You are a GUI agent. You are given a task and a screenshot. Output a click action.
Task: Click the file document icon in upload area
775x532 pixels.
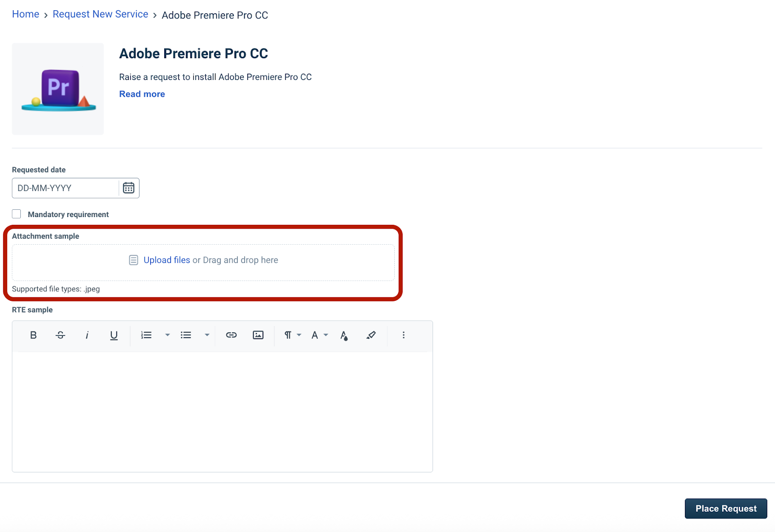coord(134,260)
